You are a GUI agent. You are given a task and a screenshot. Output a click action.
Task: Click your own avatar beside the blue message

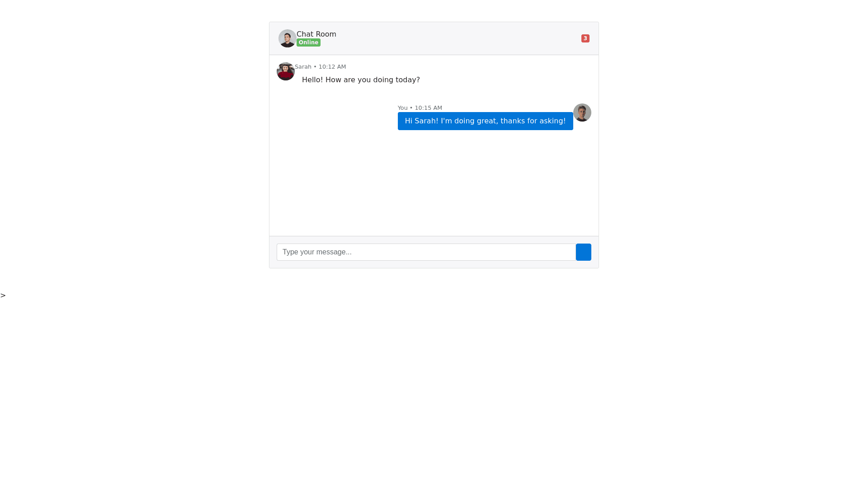pos(582,113)
